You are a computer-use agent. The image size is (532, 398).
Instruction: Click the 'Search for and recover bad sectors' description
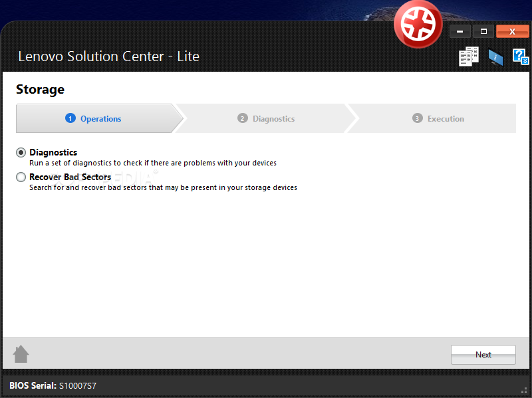163,187
